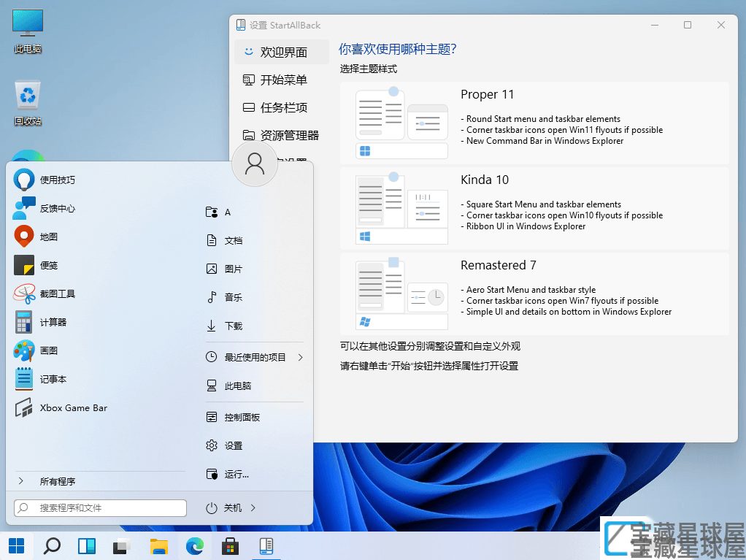Open the 地图 maps app
Viewport: 746px width, 560px height.
click(x=36, y=237)
